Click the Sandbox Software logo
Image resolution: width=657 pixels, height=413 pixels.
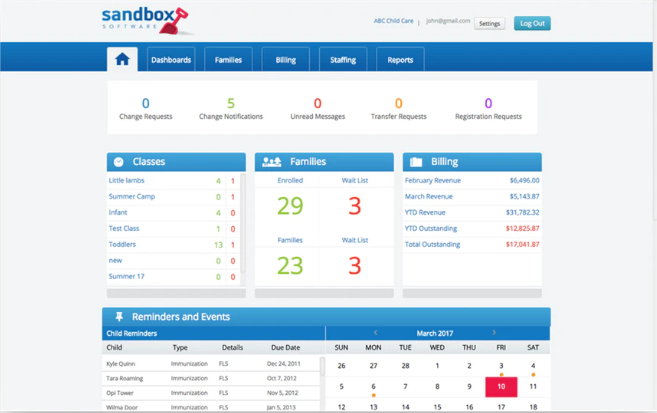tap(145, 19)
